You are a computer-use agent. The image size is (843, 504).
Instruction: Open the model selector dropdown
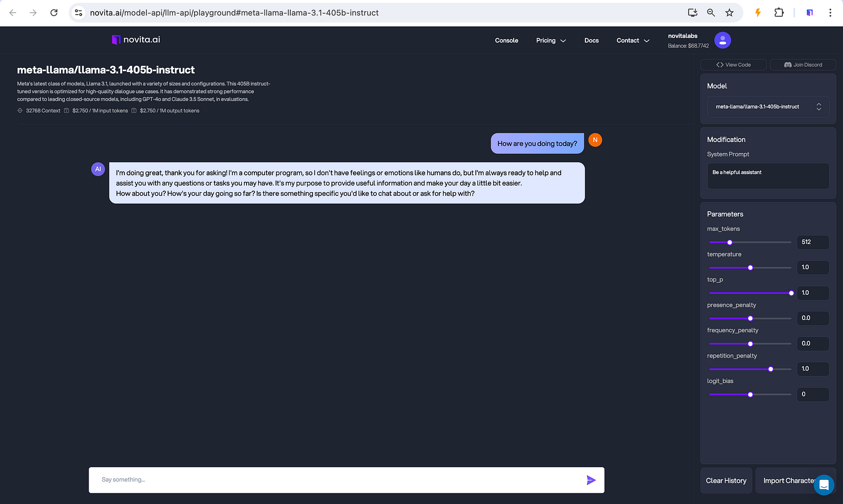(x=768, y=106)
